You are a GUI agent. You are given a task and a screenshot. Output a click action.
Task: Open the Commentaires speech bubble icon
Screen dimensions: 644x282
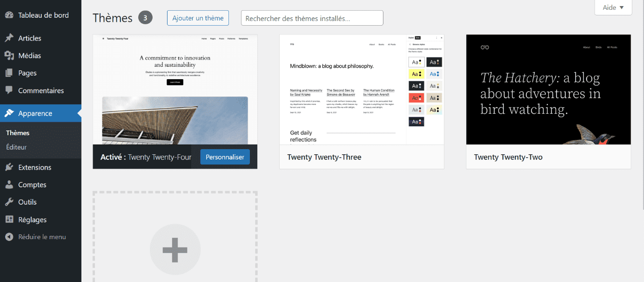point(9,90)
